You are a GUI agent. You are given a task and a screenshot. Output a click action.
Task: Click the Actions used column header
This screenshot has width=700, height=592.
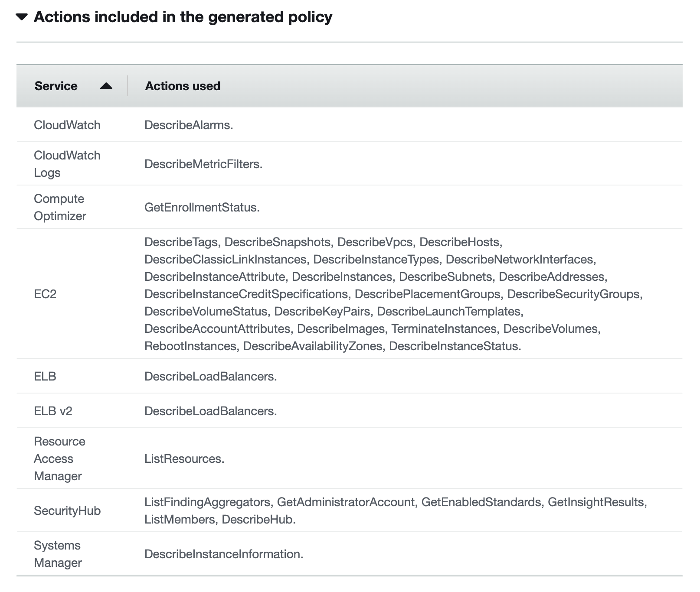(x=183, y=86)
